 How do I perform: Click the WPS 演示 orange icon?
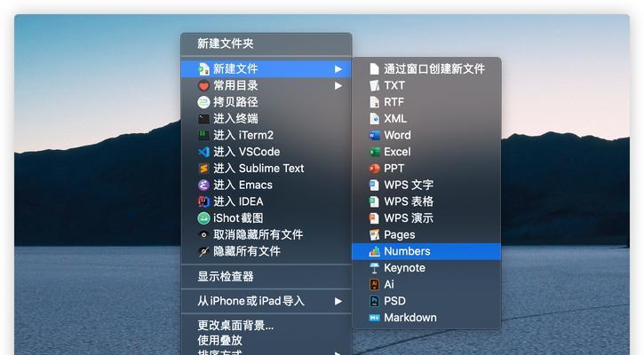374,218
